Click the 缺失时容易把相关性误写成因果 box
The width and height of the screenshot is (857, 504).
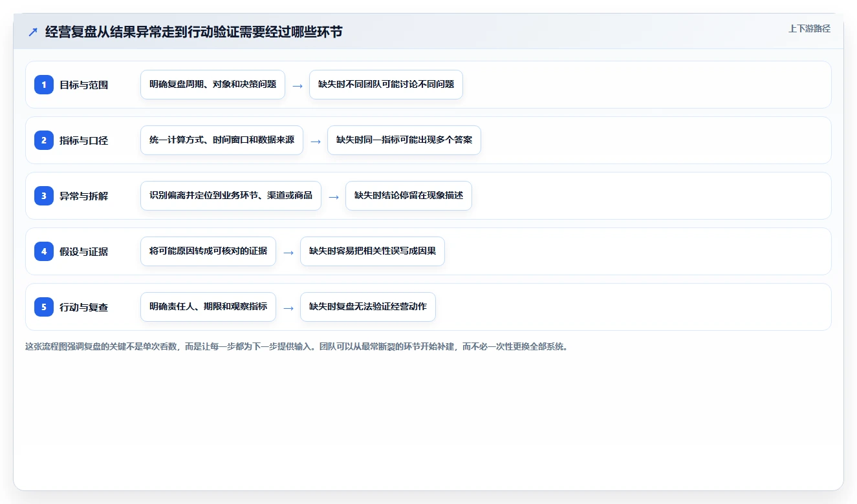[373, 251]
